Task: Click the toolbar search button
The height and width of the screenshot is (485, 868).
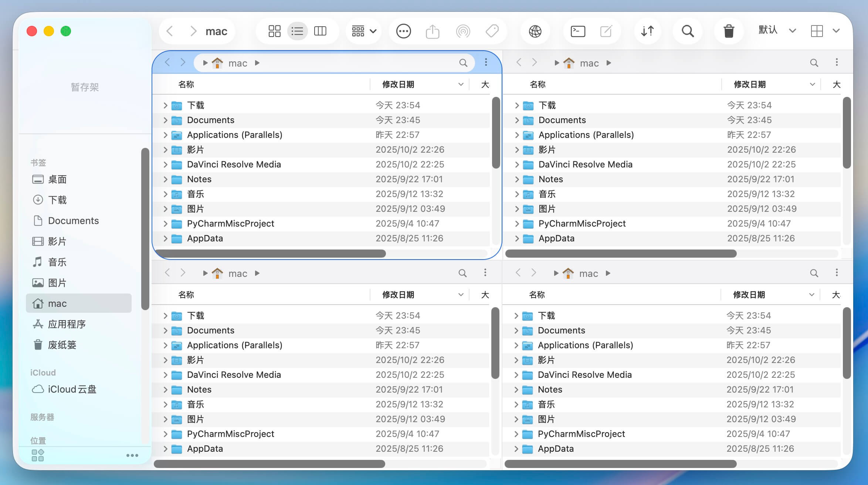Action: [x=687, y=31]
